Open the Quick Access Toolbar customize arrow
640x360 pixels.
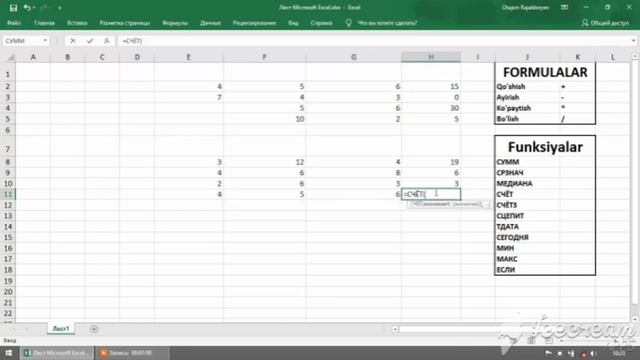click(x=60, y=8)
